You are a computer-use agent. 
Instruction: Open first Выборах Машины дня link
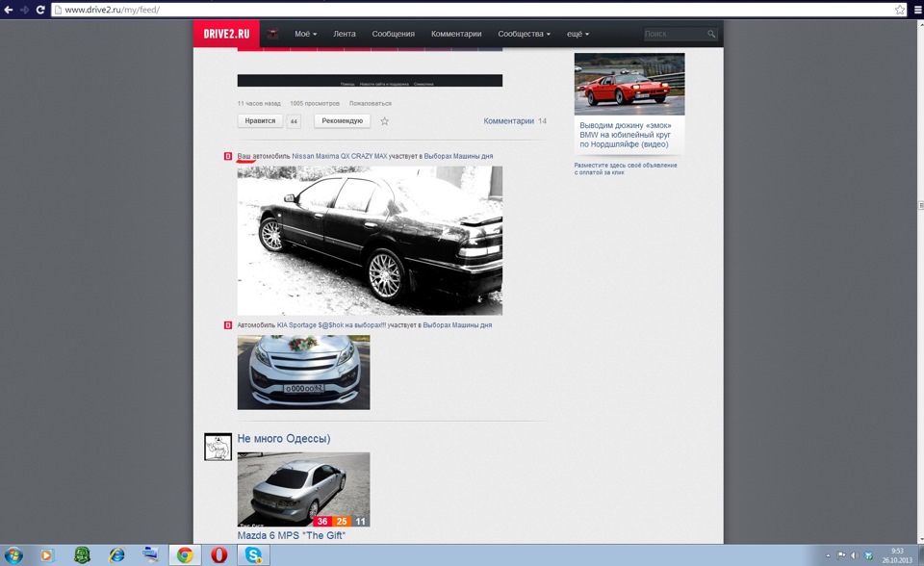(x=458, y=156)
